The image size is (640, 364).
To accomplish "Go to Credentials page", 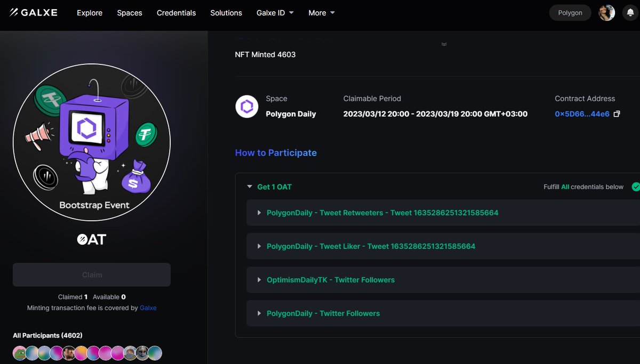I will 176,13.
